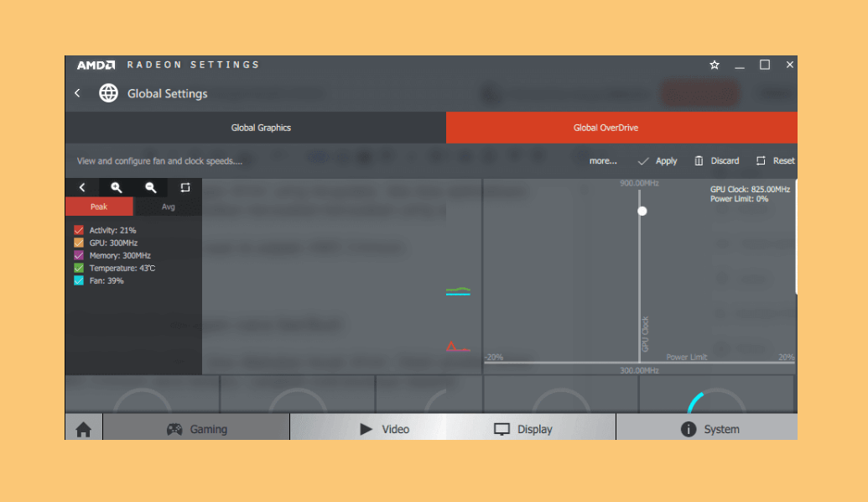Click the 'Global Settings' title text
868x502 pixels.
pos(167,94)
